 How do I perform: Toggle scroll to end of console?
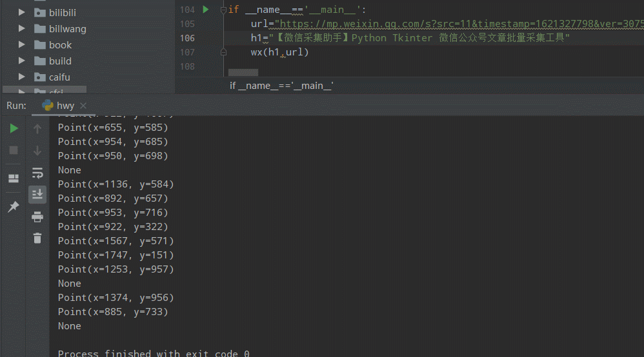37,194
